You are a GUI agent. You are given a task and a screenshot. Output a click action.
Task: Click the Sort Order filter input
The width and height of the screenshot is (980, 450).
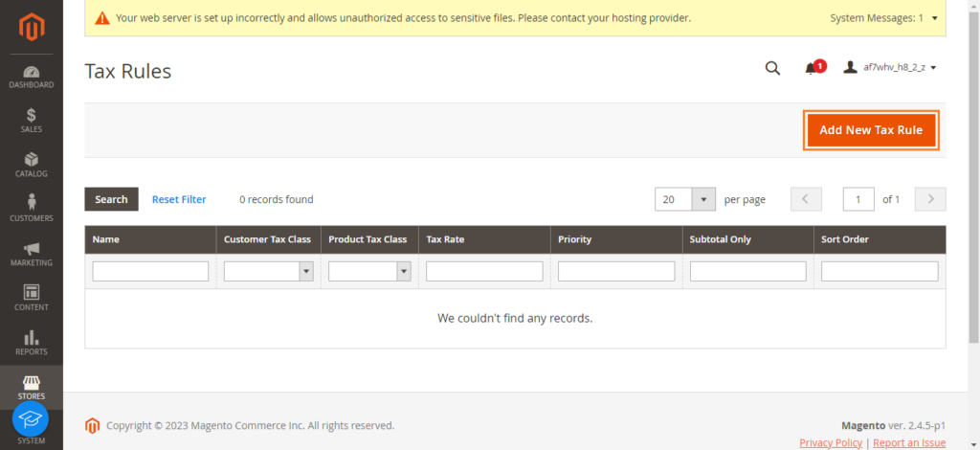coord(880,271)
